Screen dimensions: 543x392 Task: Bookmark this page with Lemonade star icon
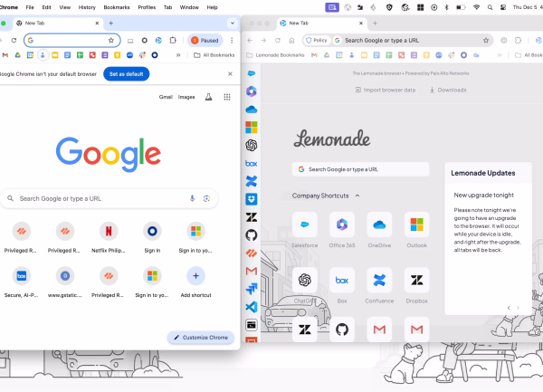click(486, 41)
